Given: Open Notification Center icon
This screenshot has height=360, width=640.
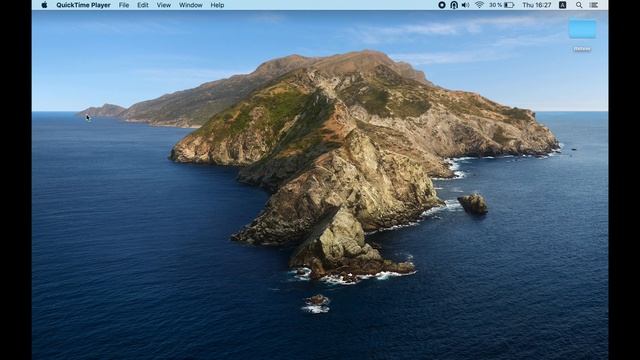Looking at the screenshot, I should click(594, 5).
